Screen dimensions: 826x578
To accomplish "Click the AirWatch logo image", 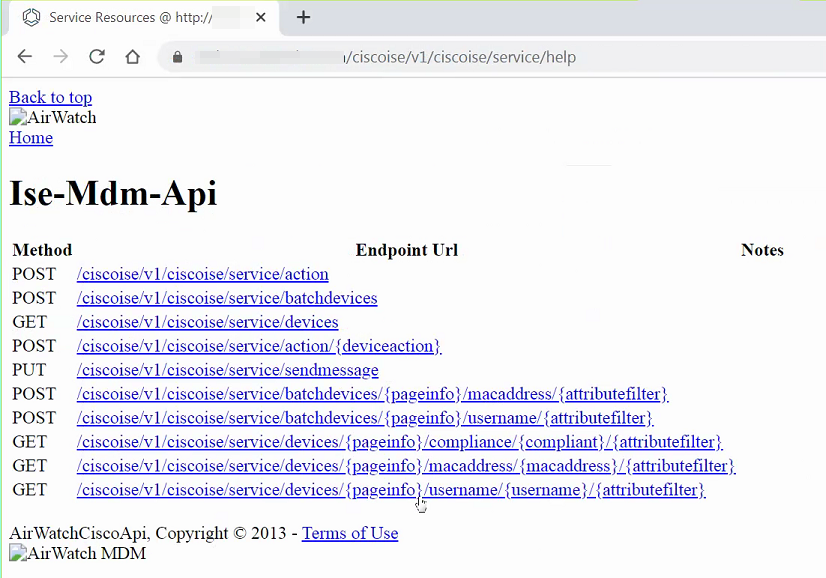I will pos(53,118).
